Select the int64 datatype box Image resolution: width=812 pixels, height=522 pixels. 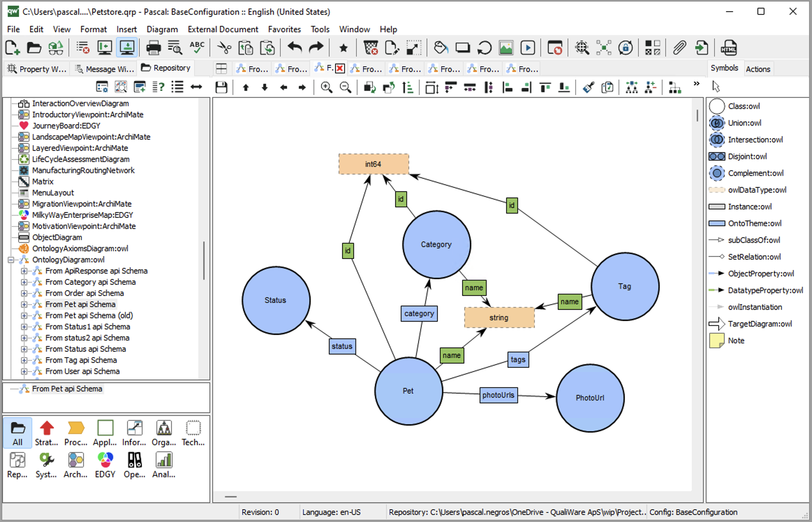click(374, 164)
